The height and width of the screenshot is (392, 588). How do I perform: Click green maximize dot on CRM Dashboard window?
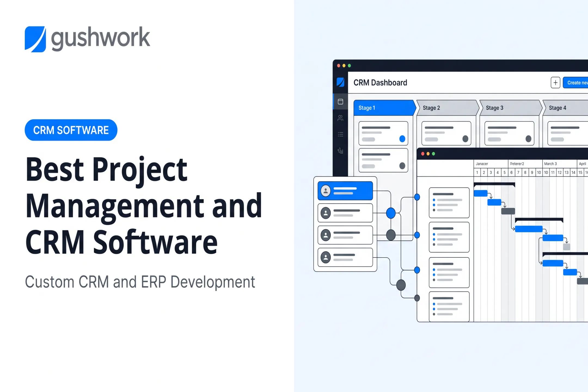[x=349, y=66]
